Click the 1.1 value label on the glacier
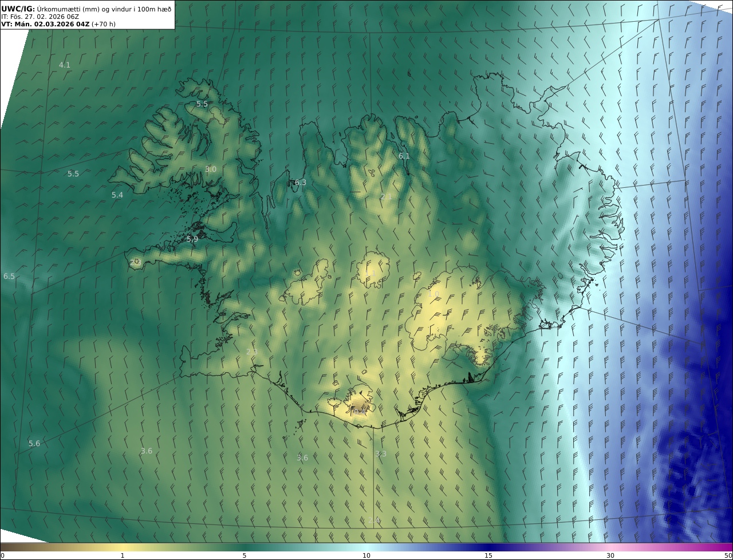The height and width of the screenshot is (560, 733). click(x=371, y=273)
